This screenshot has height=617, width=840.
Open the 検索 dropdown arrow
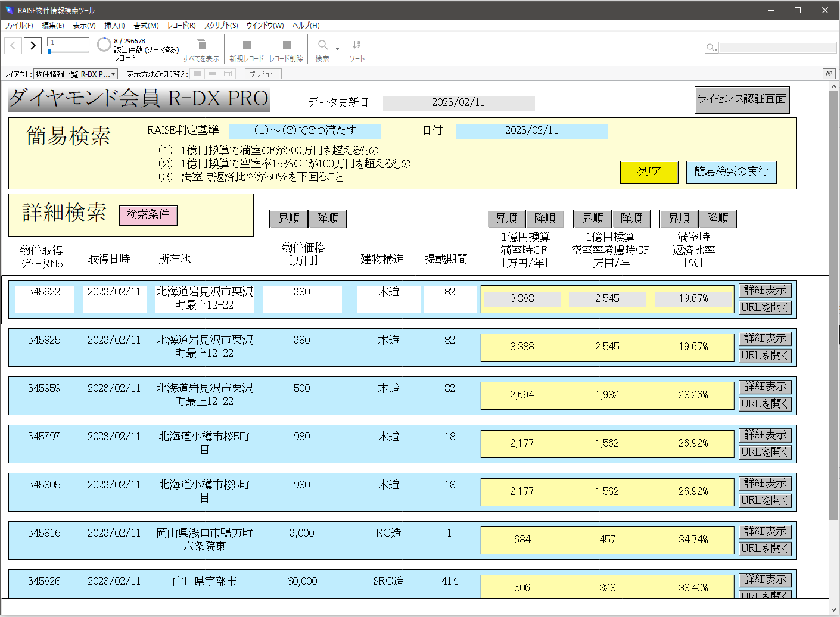pos(337,49)
